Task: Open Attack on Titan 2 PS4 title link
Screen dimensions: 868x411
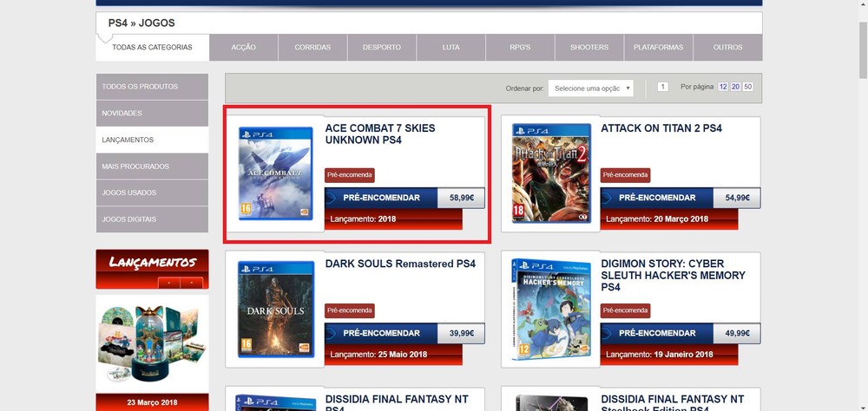Action: pyautogui.click(x=661, y=128)
